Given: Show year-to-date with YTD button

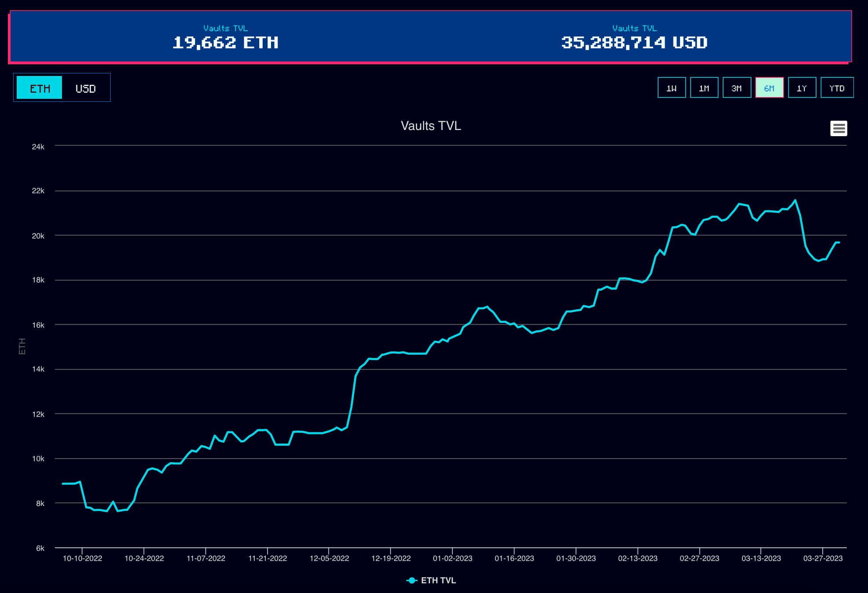Looking at the screenshot, I should point(837,88).
